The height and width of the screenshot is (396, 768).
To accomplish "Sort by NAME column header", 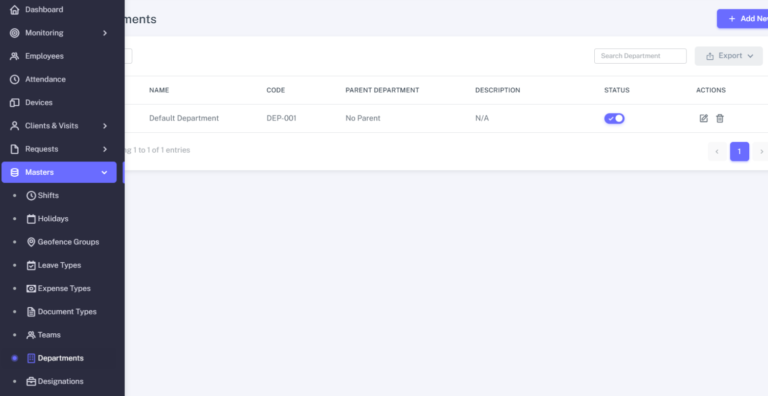I will click(159, 90).
